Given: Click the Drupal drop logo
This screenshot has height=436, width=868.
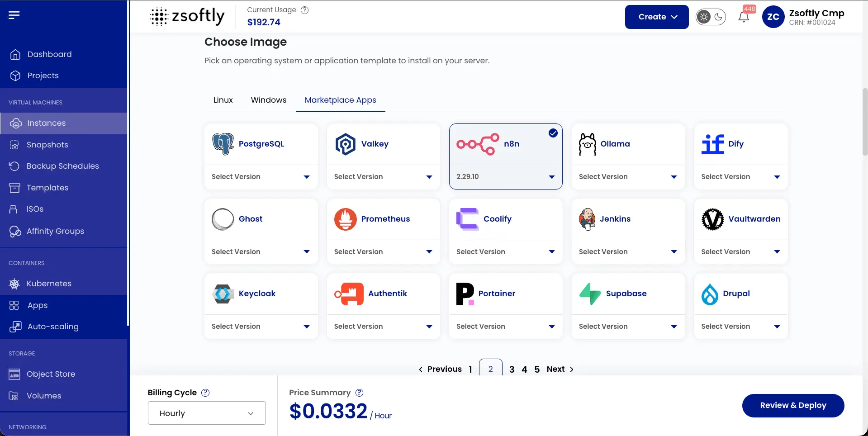Looking at the screenshot, I should pyautogui.click(x=710, y=294).
